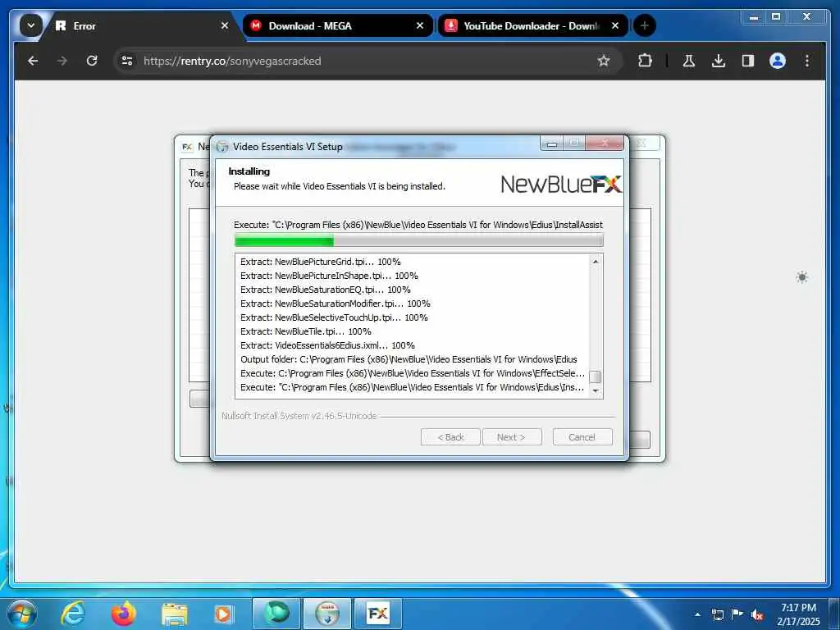Click the FX icon of background window
The height and width of the screenshot is (630, 840).
click(187, 146)
